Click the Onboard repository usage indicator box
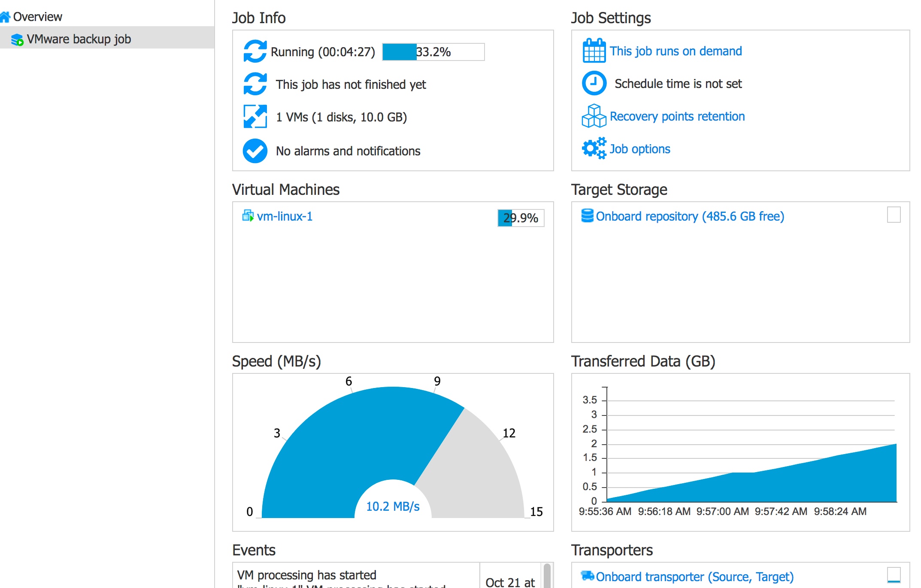Viewport: 921px width, 588px height. [x=894, y=215]
